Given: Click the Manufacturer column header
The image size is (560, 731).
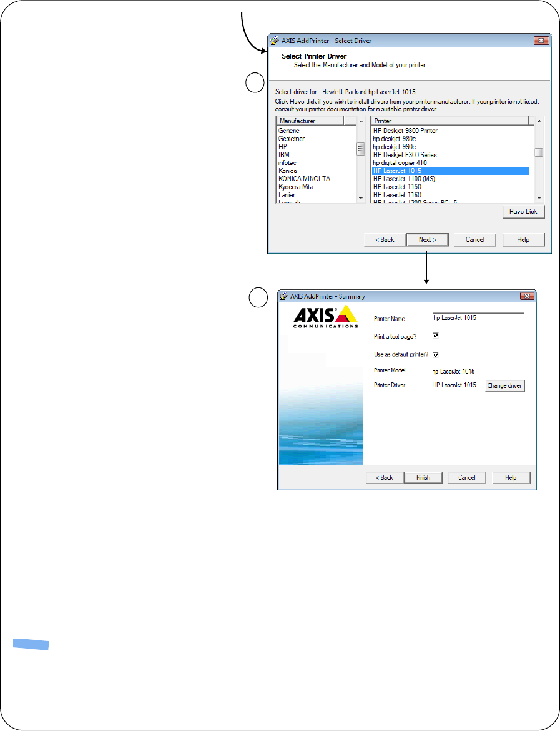Looking at the screenshot, I should [310, 121].
